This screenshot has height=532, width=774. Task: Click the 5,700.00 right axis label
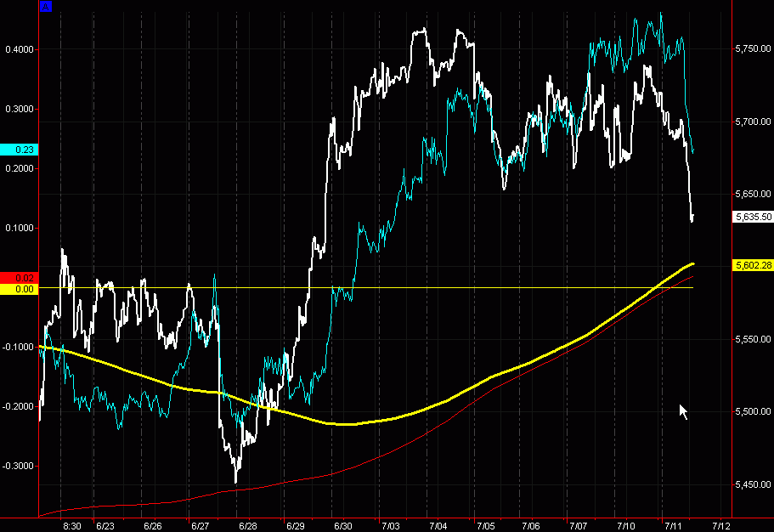tap(753, 122)
